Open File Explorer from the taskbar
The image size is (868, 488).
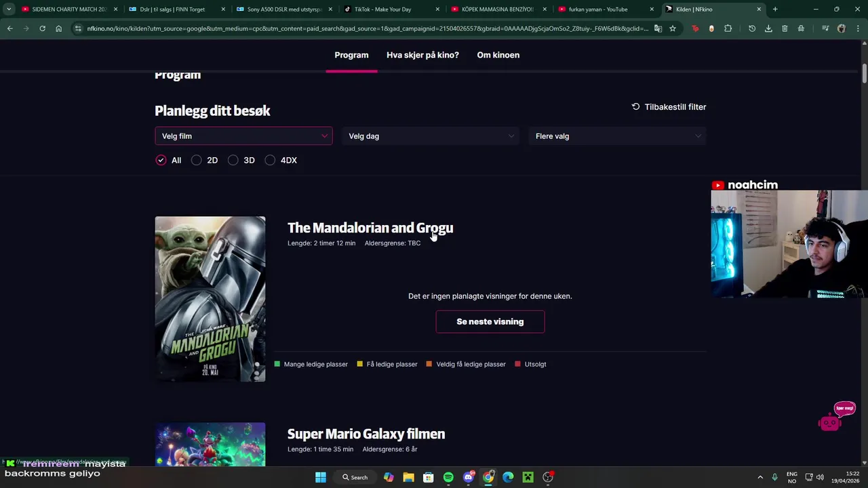click(408, 477)
